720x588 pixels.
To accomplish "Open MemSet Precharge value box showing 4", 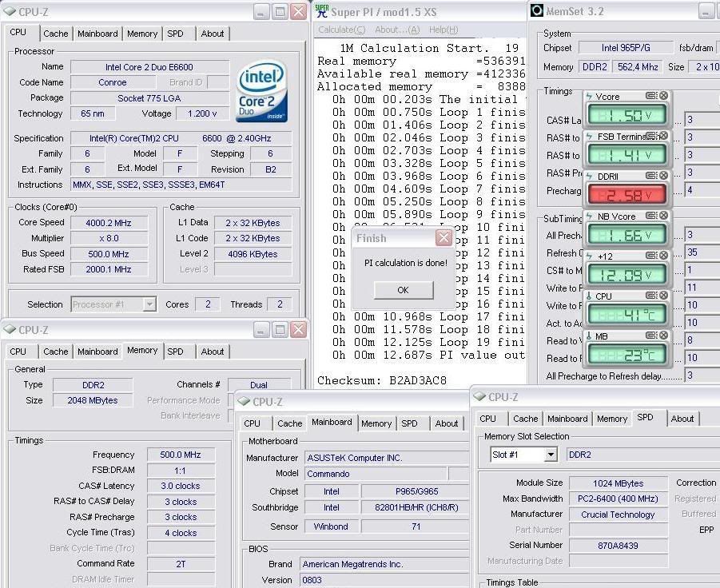I will [702, 190].
